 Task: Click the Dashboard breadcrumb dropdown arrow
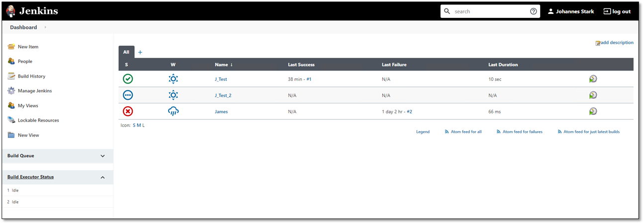point(45,27)
